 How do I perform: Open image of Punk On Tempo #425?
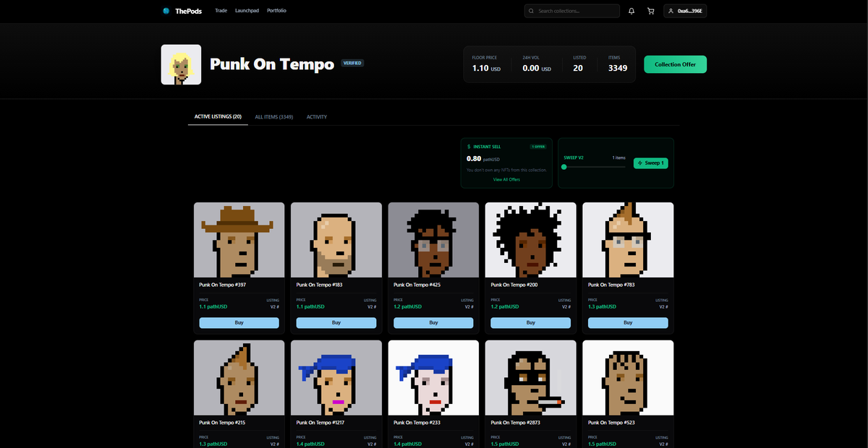click(433, 240)
